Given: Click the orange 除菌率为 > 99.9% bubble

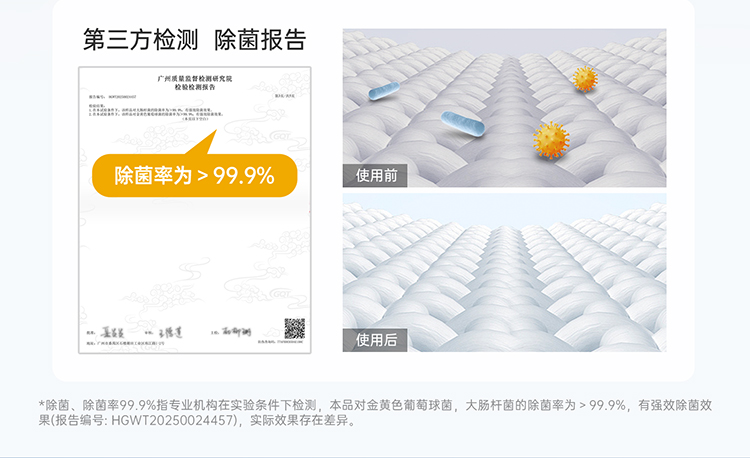Looking at the screenshot, I should (x=195, y=175).
